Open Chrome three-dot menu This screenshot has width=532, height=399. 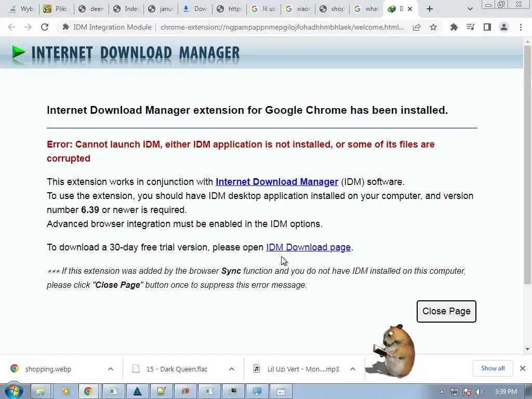click(521, 27)
